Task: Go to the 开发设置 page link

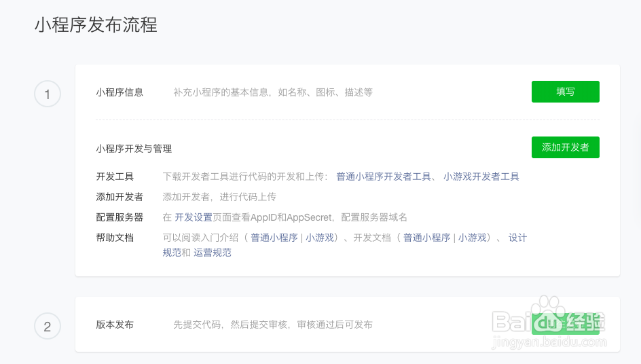Action: [x=194, y=217]
